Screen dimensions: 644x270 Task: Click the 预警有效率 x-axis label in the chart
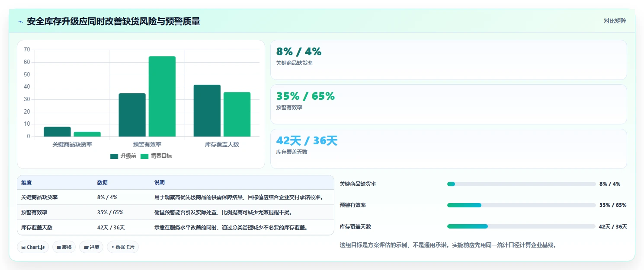coord(147,144)
